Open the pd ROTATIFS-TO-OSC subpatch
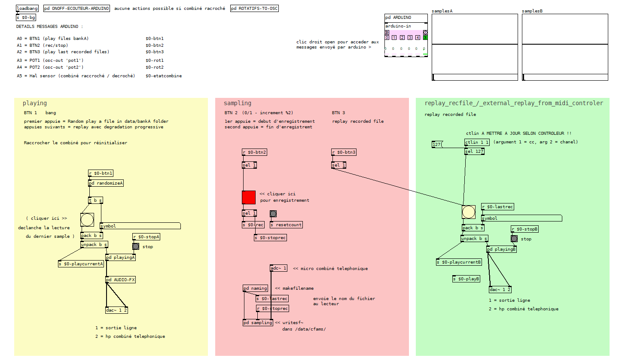Screen dimensions: 619x364 [x=254, y=8]
